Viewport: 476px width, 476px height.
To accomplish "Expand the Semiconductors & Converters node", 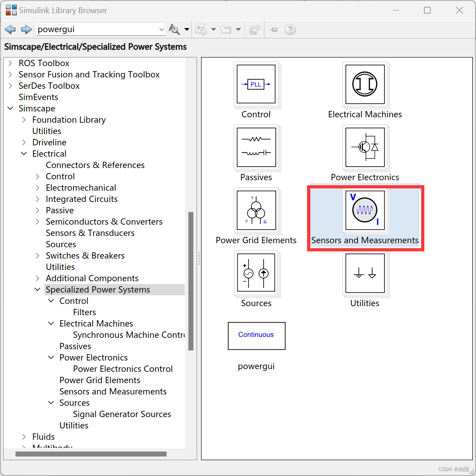I will coord(38,221).
